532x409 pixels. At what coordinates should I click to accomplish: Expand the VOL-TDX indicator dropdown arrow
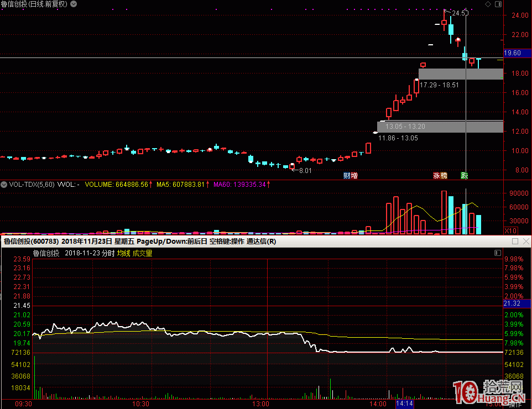point(4,185)
